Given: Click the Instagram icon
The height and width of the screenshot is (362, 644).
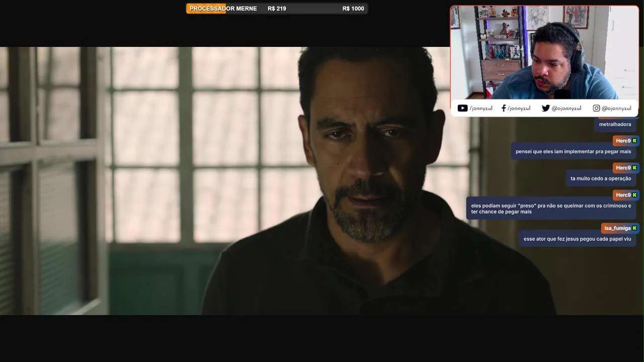Looking at the screenshot, I should [x=596, y=108].
